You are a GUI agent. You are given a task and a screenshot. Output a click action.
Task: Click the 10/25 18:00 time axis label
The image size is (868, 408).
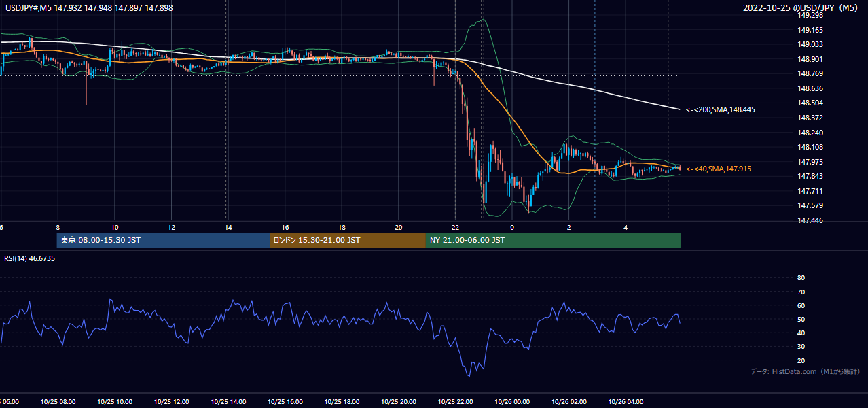[342, 402]
